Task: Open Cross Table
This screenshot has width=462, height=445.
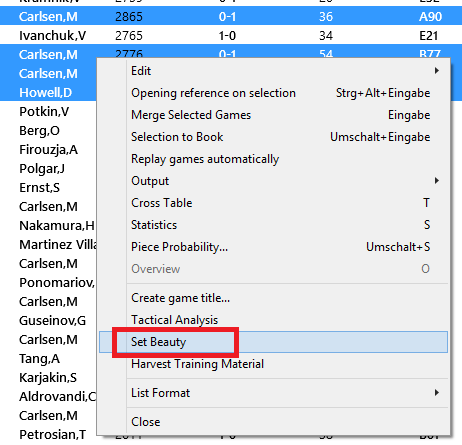Action: (x=273, y=203)
